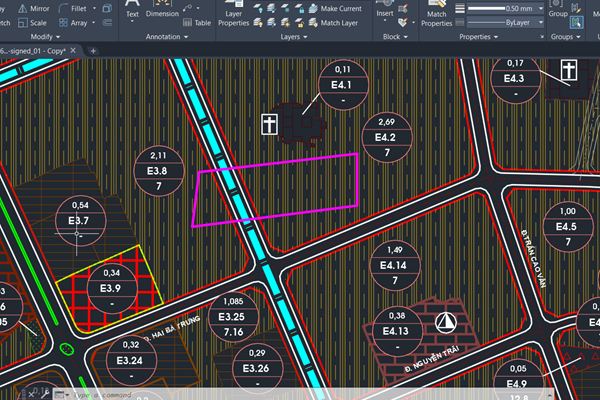
Task: Close the command line with X icon
Action: pos(31,394)
